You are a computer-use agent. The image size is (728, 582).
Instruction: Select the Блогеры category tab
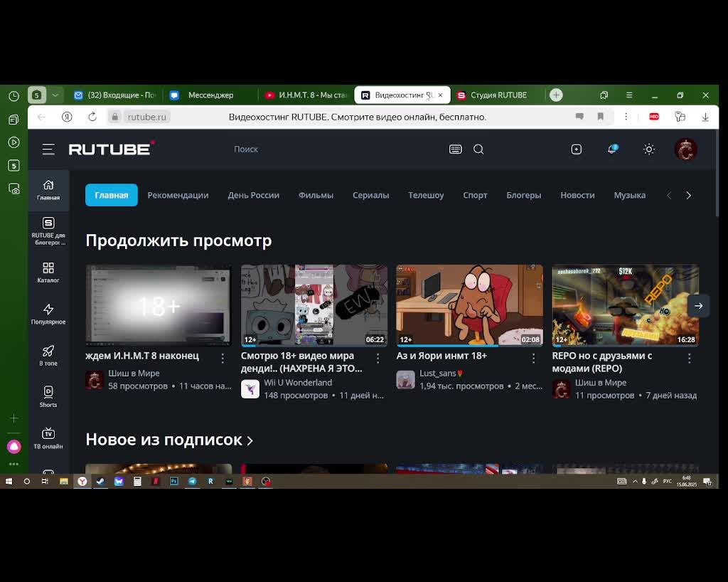[x=524, y=195]
